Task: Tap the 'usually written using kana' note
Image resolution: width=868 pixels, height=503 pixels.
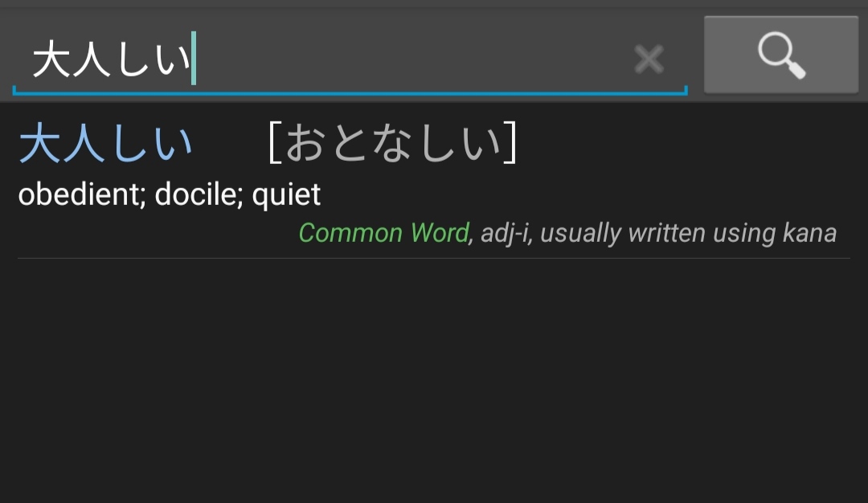Action: click(689, 233)
